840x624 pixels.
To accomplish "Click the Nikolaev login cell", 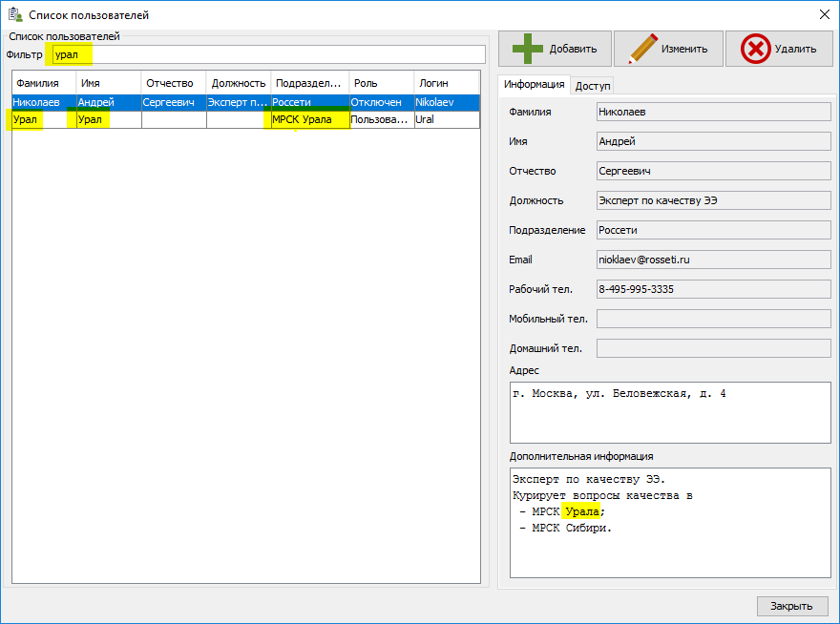I will click(x=447, y=102).
